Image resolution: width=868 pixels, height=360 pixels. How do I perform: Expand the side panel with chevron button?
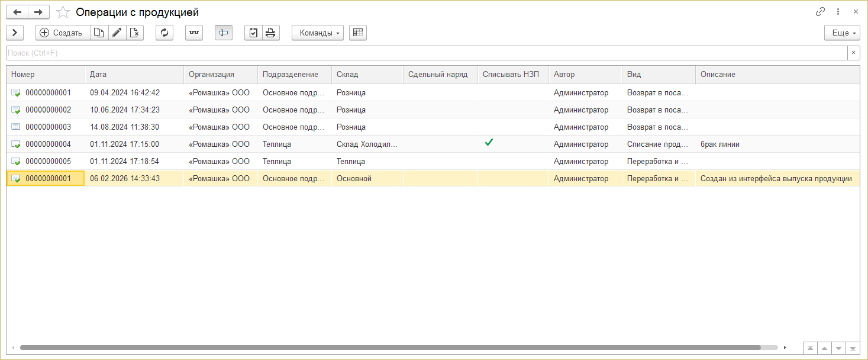pos(15,33)
